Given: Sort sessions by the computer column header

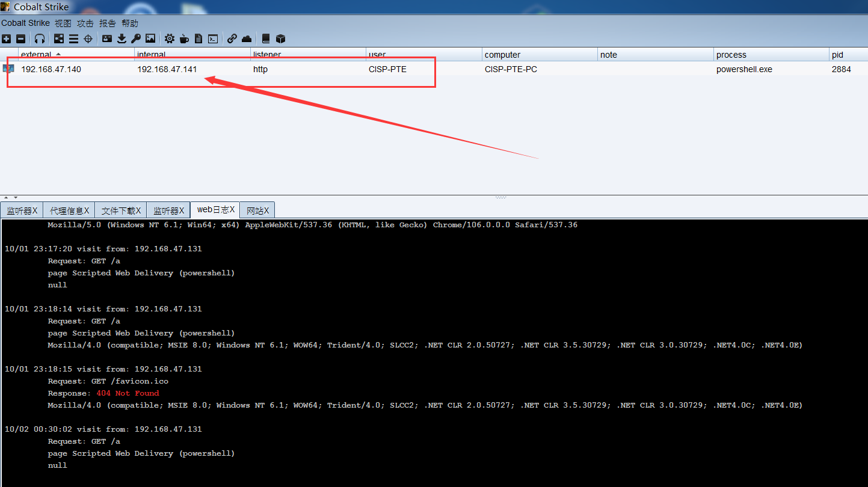Looking at the screenshot, I should point(540,54).
